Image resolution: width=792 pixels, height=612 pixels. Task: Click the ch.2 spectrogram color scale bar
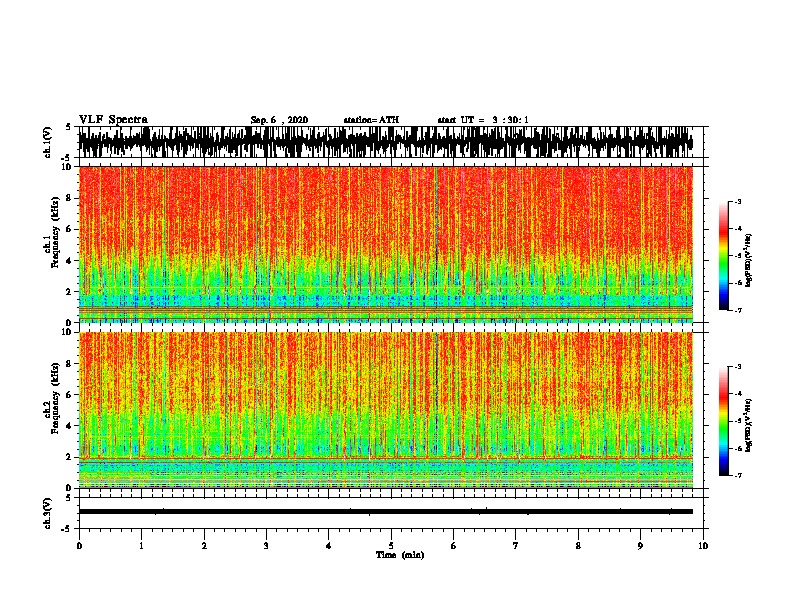[x=723, y=421]
